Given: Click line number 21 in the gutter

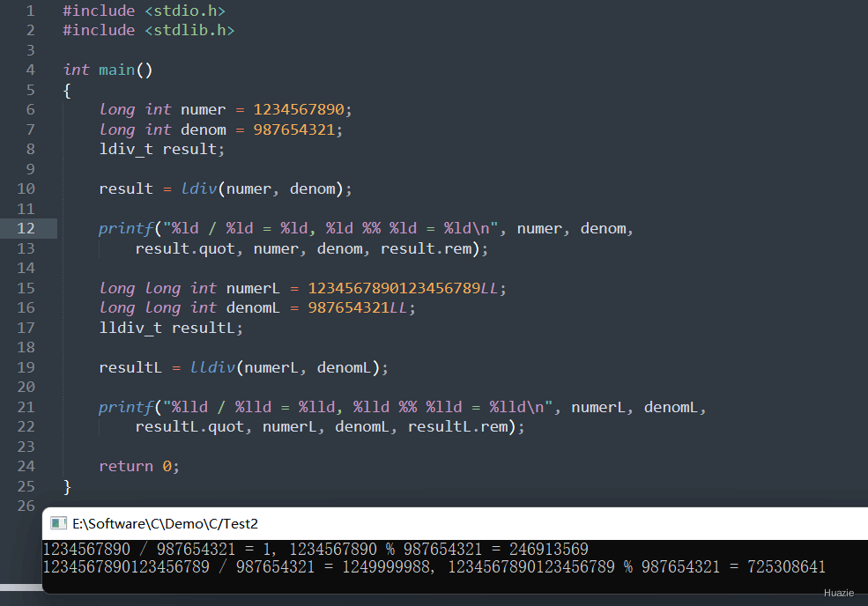Looking at the screenshot, I should [x=26, y=407].
